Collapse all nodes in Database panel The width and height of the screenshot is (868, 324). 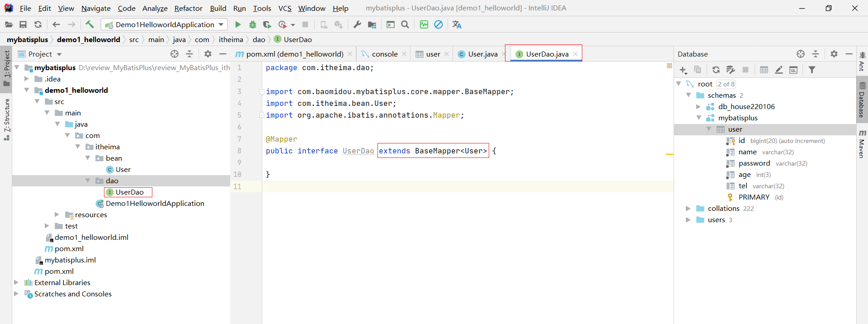[816, 54]
